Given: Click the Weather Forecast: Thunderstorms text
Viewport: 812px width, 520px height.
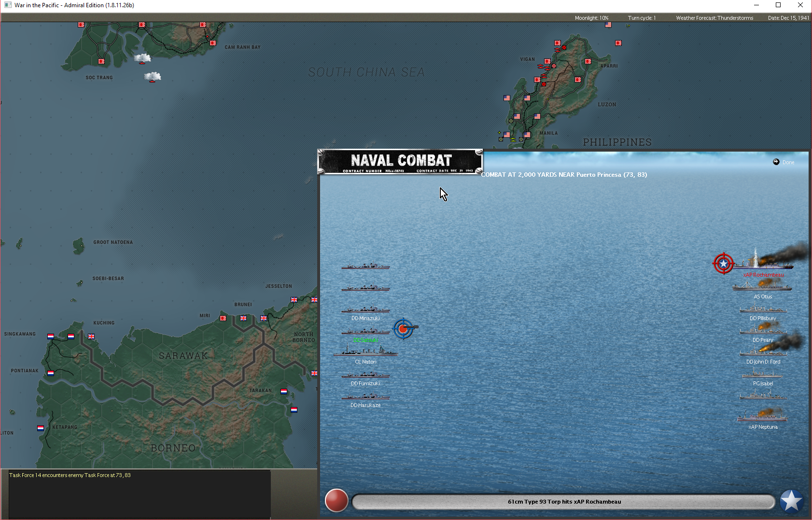Looking at the screenshot, I should pyautogui.click(x=714, y=18).
